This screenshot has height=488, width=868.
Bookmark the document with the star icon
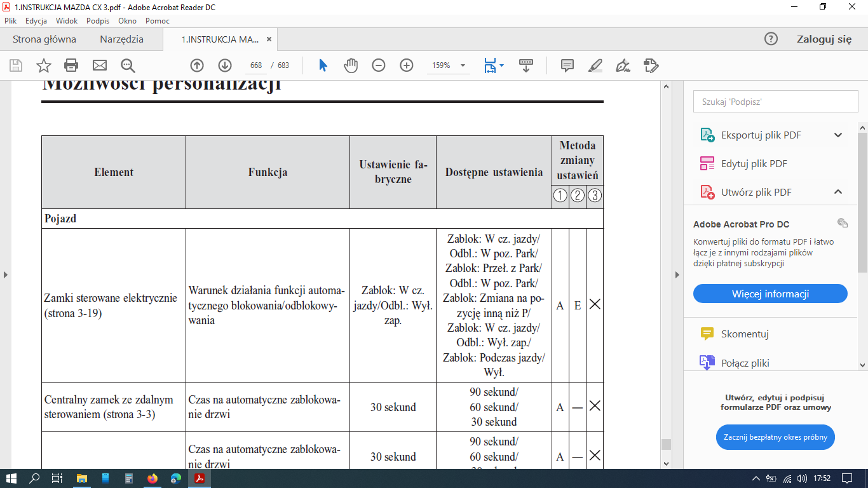click(x=43, y=65)
